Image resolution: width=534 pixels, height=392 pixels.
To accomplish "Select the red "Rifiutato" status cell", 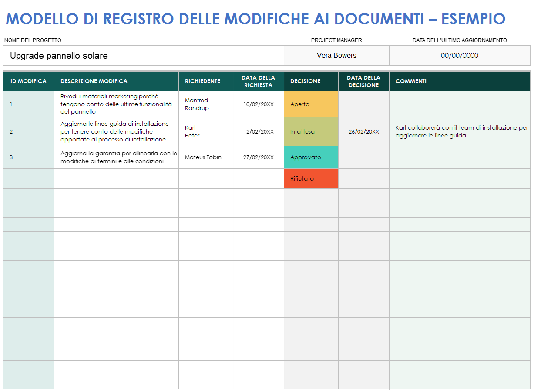I will [311, 178].
